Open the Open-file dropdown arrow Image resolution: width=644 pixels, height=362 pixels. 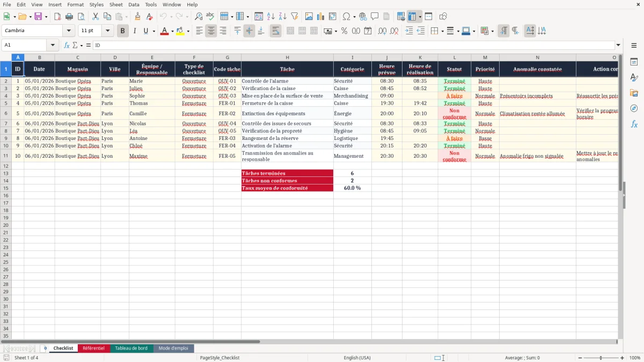(30, 17)
